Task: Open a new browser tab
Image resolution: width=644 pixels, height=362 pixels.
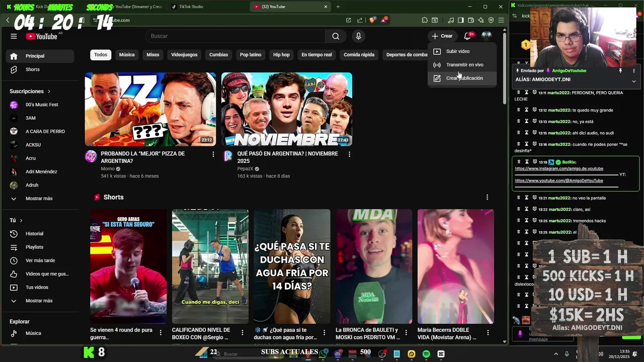Action: 338,7
